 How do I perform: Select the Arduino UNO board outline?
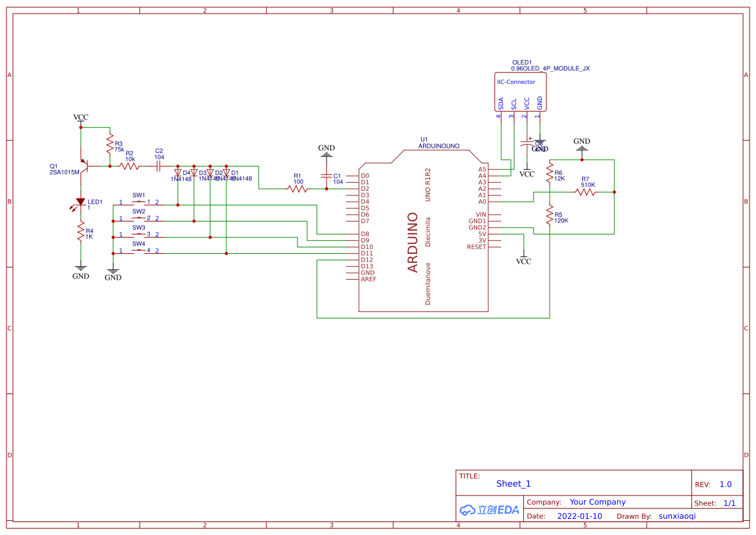pyautogui.click(x=424, y=231)
